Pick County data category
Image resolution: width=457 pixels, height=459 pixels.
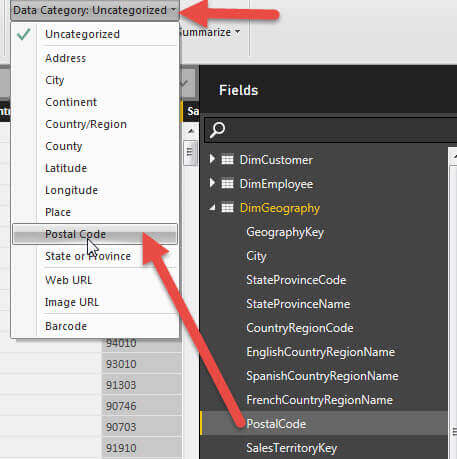coord(95,146)
